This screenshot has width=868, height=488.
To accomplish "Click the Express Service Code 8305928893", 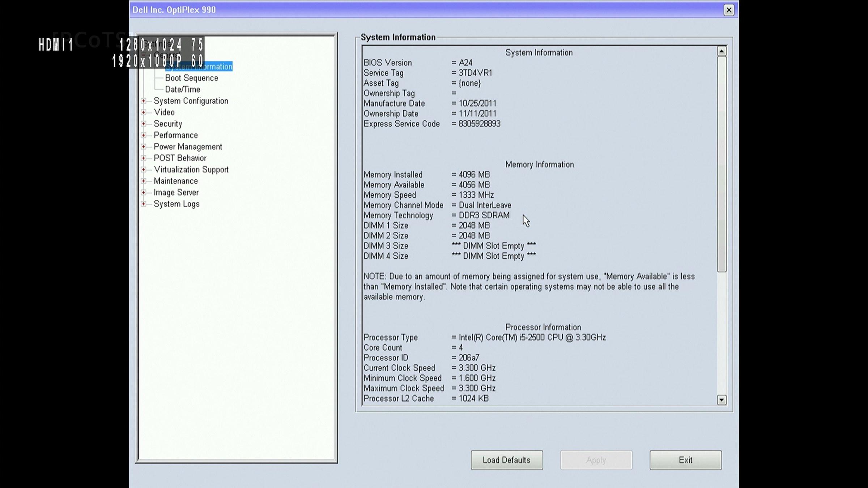I will tap(480, 124).
